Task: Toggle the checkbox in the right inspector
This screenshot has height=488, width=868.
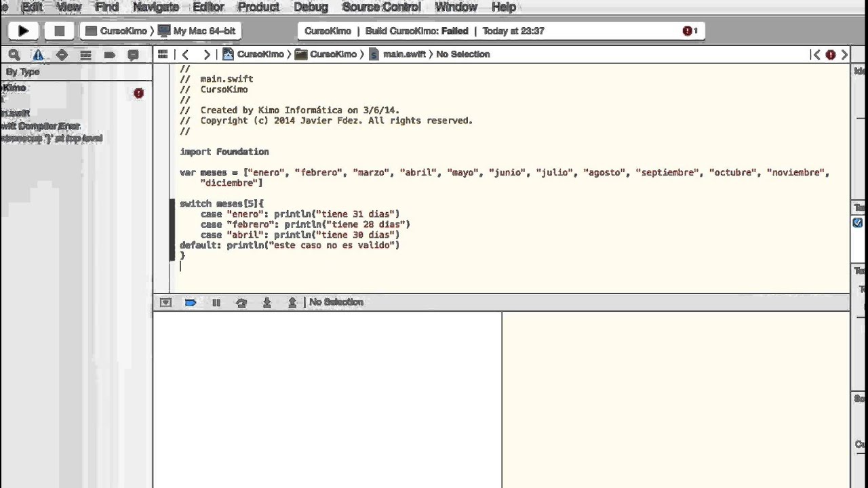Action: pyautogui.click(x=858, y=222)
